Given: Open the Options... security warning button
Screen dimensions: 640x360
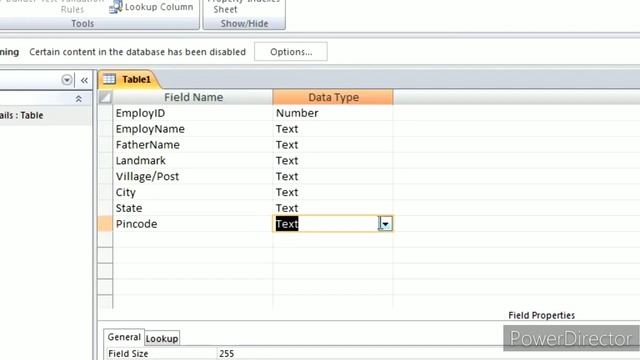Looking at the screenshot, I should pyautogui.click(x=291, y=52).
